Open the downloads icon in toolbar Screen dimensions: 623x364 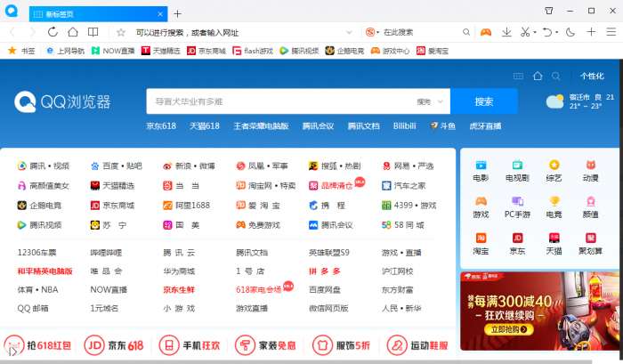pyautogui.click(x=506, y=32)
